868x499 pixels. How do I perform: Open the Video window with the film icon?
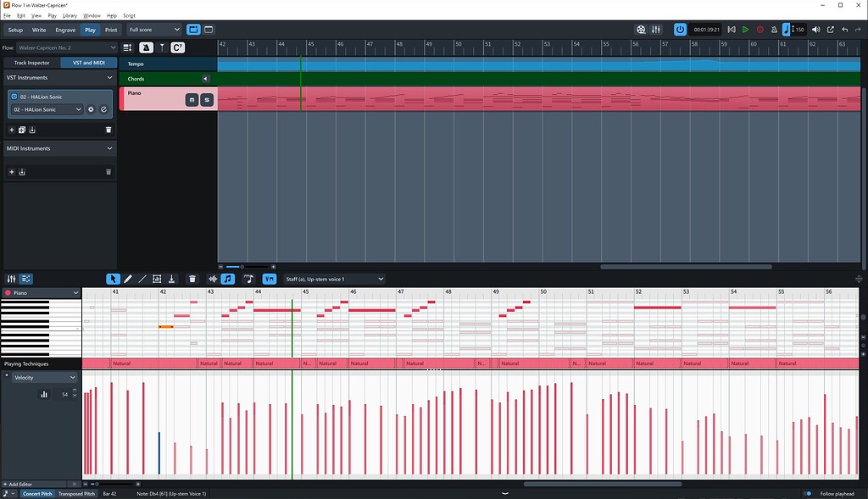[x=641, y=29]
